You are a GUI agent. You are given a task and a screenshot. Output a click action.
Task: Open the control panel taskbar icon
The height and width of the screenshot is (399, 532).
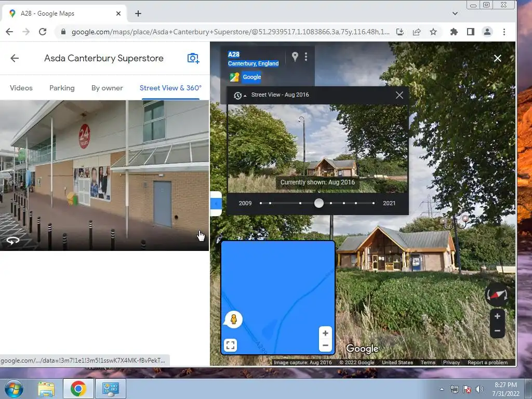111,389
